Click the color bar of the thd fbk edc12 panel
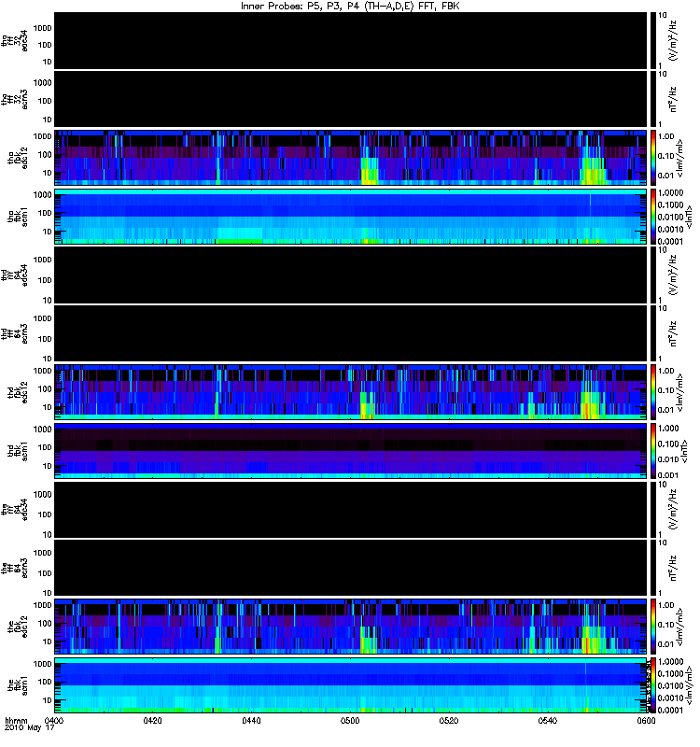Viewport: 700px width, 747px height. point(652,392)
